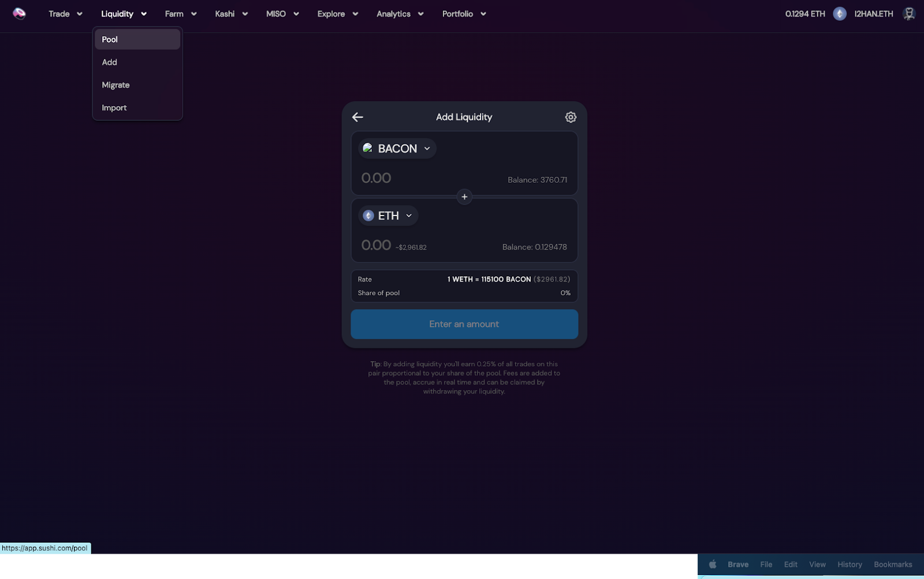Select Migrate from Liquidity dropdown

(x=137, y=85)
